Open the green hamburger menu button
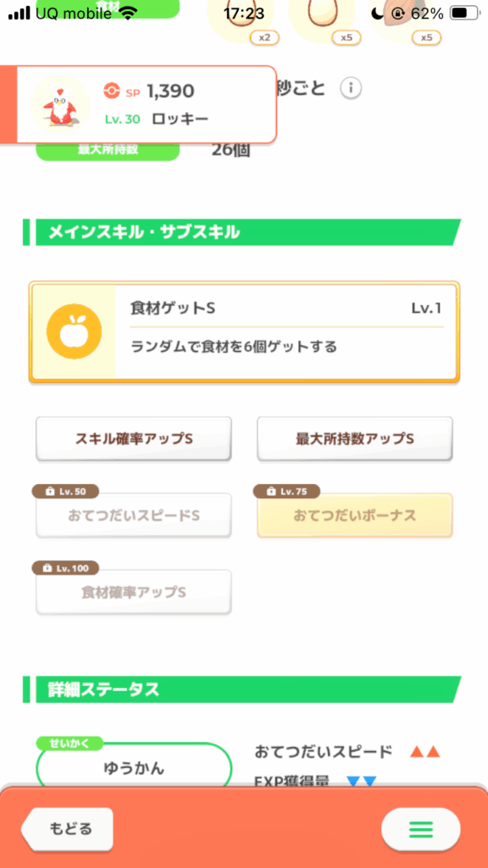Image resolution: width=488 pixels, height=868 pixels. pyautogui.click(x=420, y=829)
